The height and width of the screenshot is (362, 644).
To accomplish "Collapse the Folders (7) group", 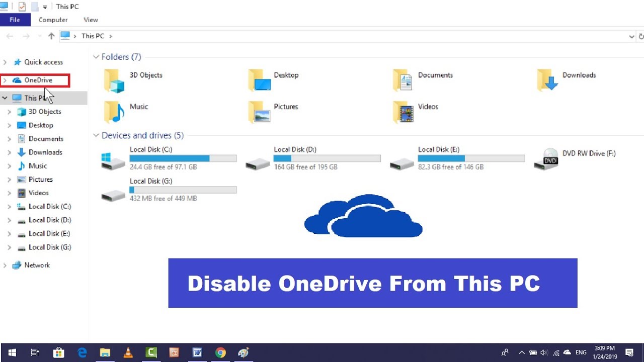I will point(96,57).
